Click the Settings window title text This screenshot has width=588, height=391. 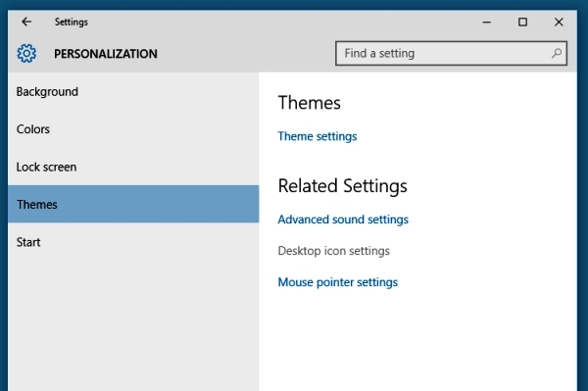click(x=72, y=23)
